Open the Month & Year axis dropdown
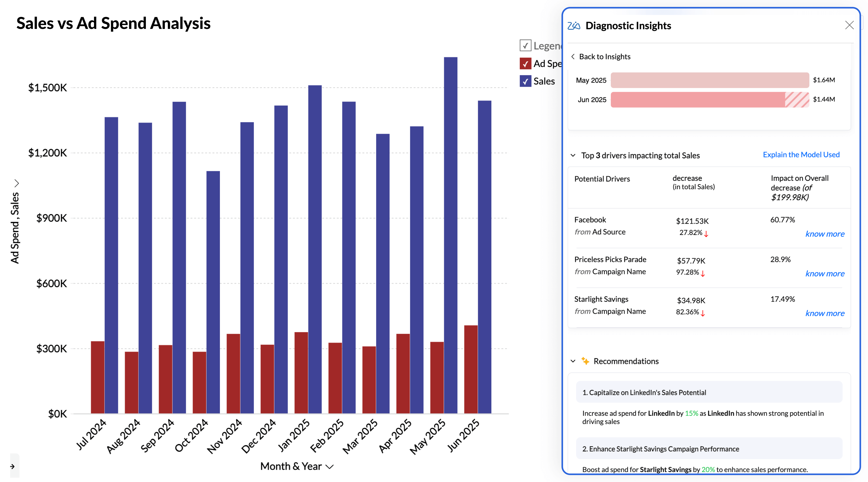Screen dimensions: 868x482 point(330,467)
